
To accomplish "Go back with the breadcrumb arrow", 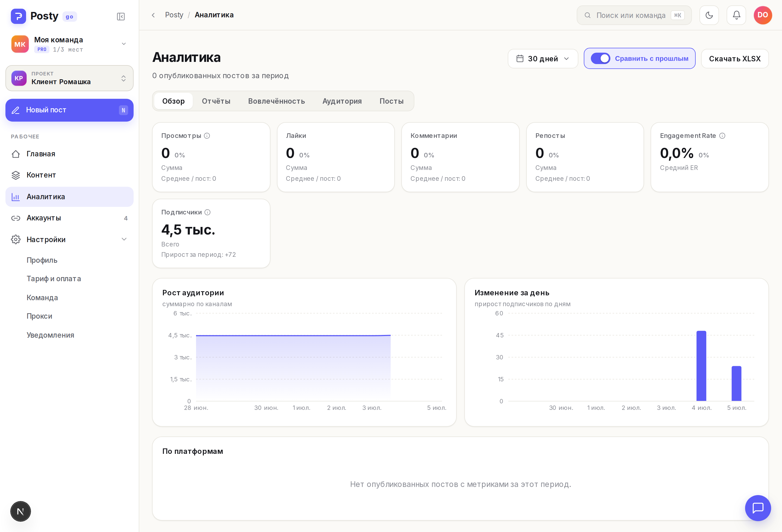I will coord(153,15).
